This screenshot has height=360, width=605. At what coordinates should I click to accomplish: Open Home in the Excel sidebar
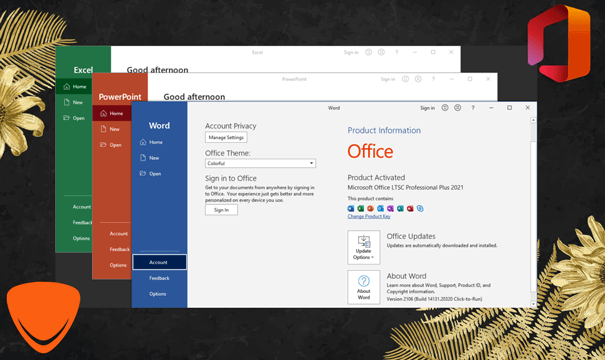click(x=74, y=86)
